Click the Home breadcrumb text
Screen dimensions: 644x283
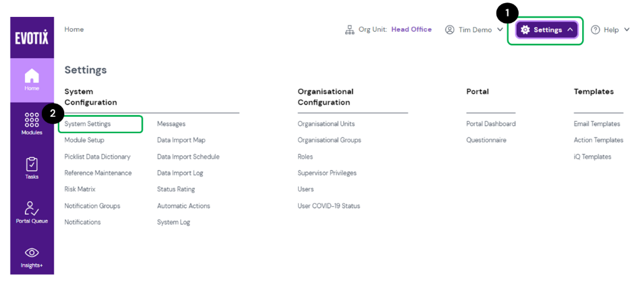74,29
